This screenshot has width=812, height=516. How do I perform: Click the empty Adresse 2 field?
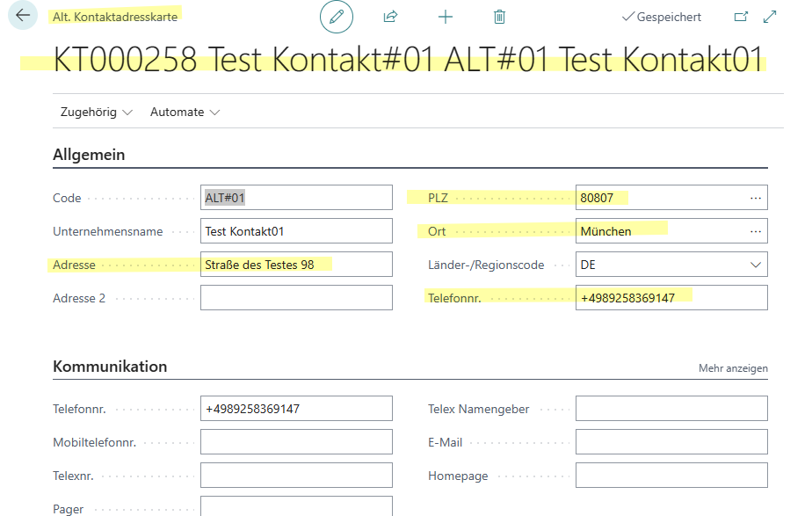click(x=296, y=298)
